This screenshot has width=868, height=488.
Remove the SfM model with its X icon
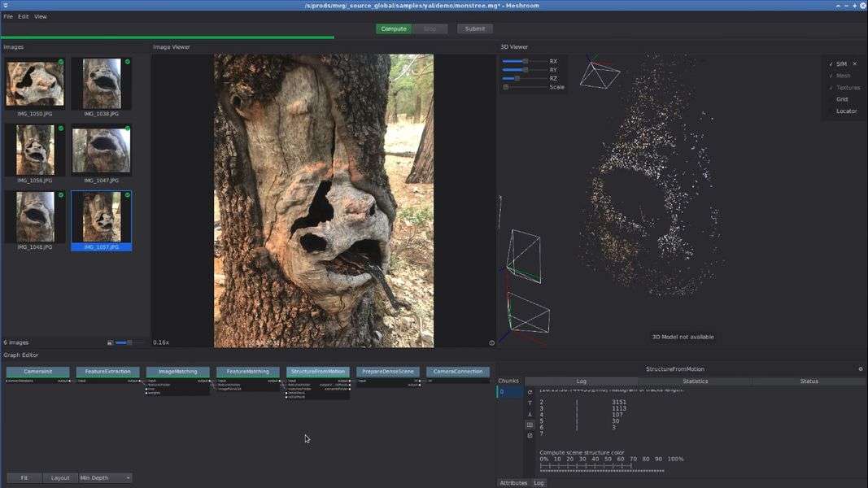click(x=854, y=63)
